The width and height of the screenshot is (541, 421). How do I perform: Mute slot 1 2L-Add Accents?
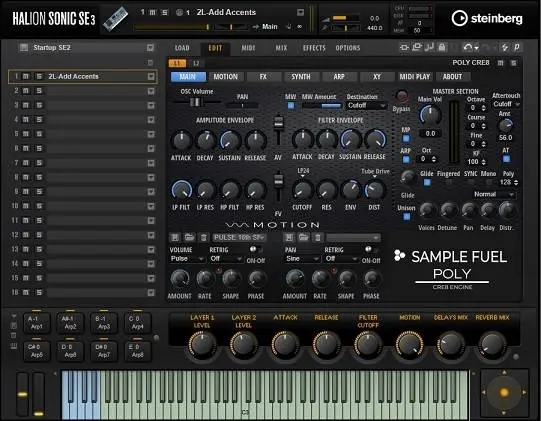[x=26, y=76]
